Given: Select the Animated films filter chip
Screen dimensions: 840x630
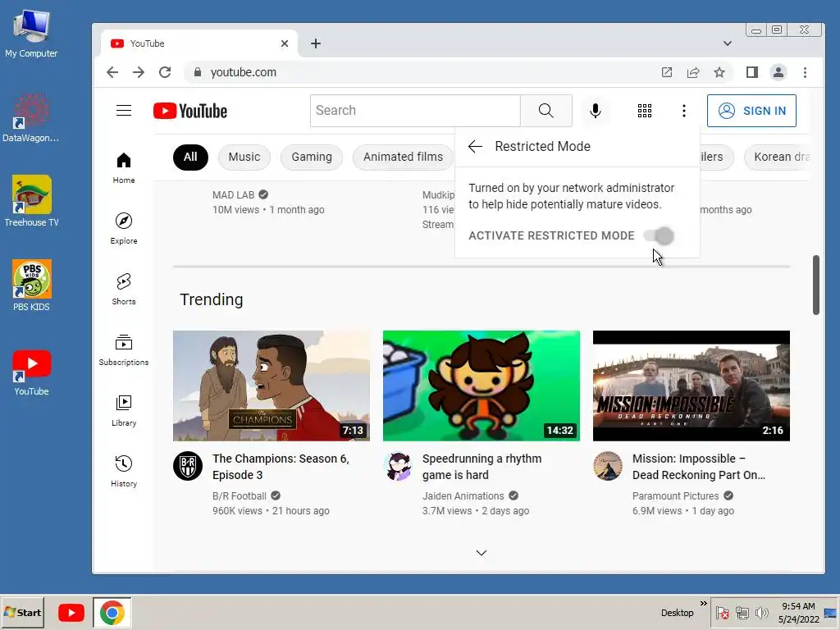Looking at the screenshot, I should click(403, 157).
